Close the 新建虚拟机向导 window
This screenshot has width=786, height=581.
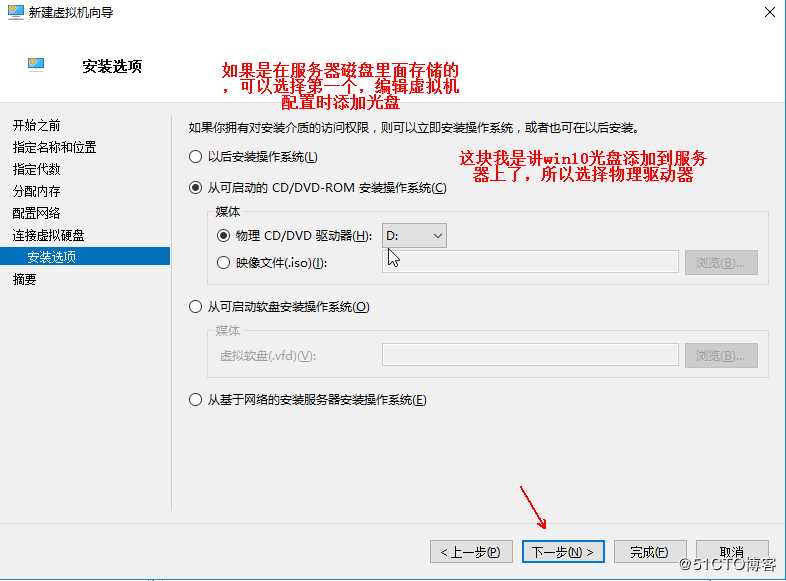point(770,12)
